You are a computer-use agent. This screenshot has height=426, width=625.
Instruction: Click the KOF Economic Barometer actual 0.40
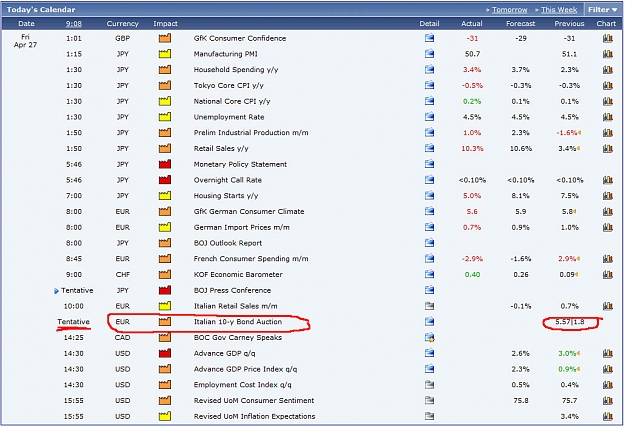point(472,275)
